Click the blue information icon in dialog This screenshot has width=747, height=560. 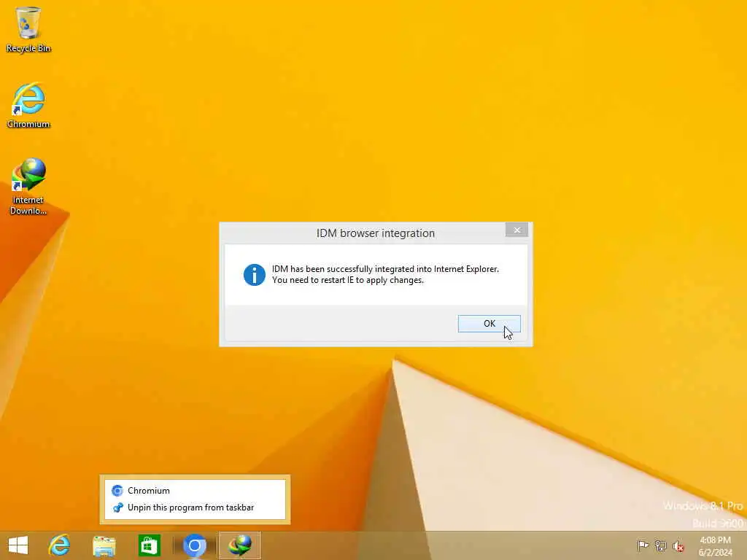coord(255,275)
